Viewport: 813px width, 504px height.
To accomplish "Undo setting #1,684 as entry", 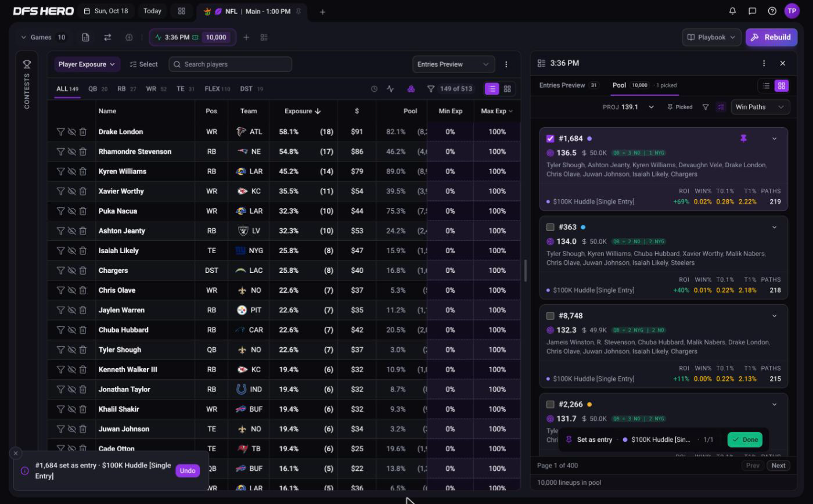I will [188, 471].
